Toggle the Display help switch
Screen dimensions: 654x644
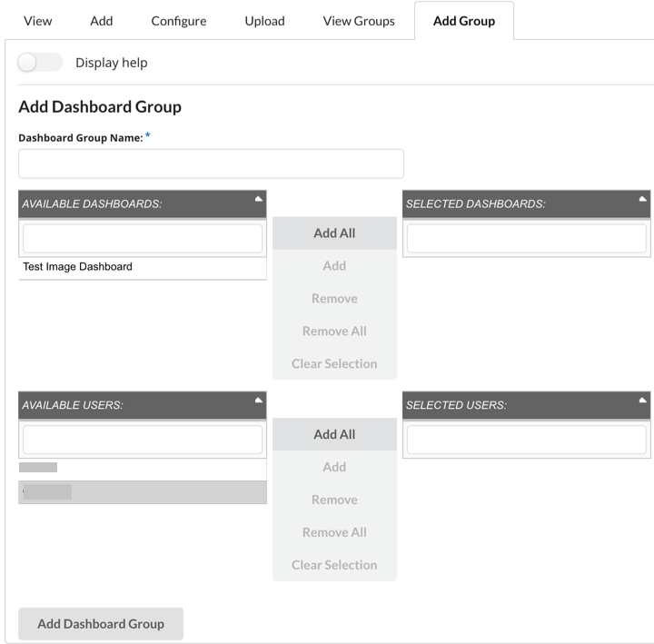tap(40, 63)
